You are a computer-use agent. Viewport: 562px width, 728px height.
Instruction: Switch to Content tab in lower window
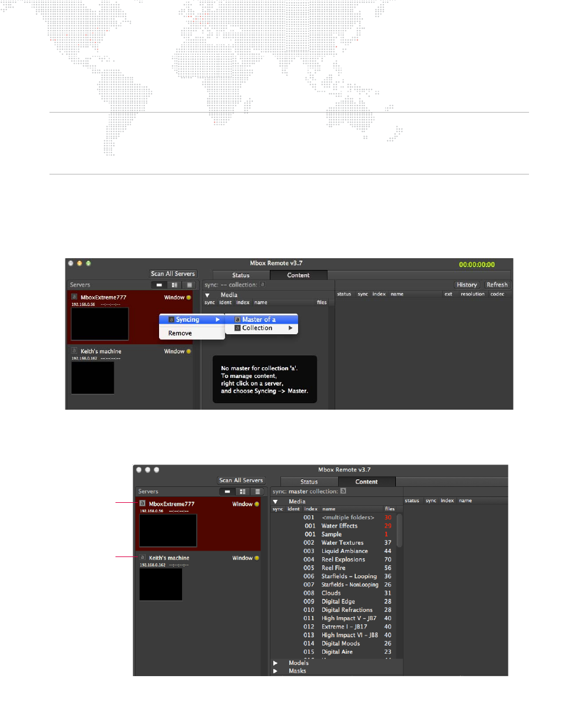pos(366,482)
